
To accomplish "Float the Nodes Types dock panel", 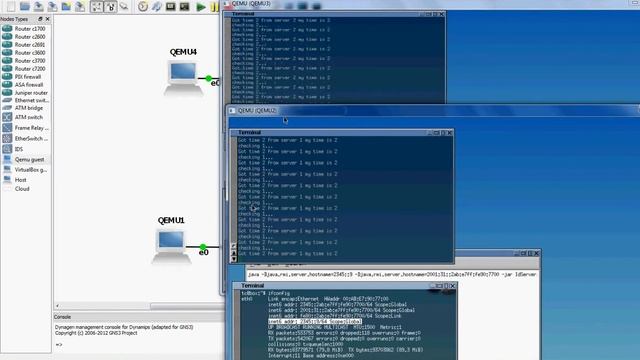I will (x=40, y=19).
